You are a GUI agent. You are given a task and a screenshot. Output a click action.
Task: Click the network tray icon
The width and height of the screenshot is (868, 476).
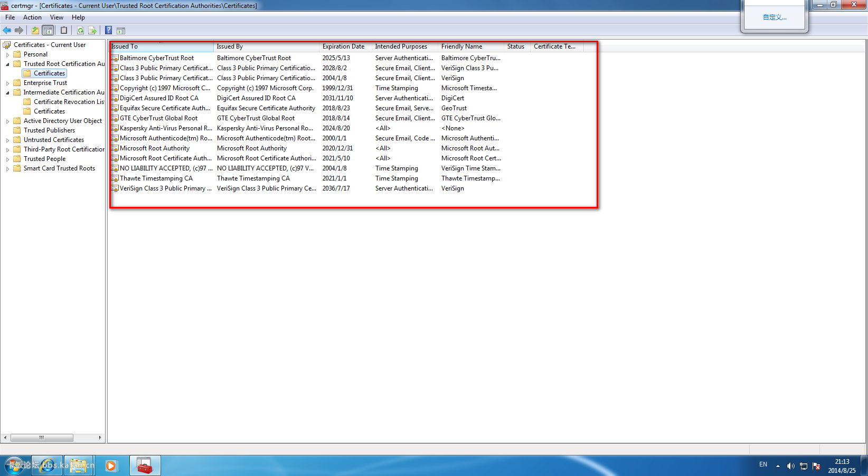(x=804, y=466)
